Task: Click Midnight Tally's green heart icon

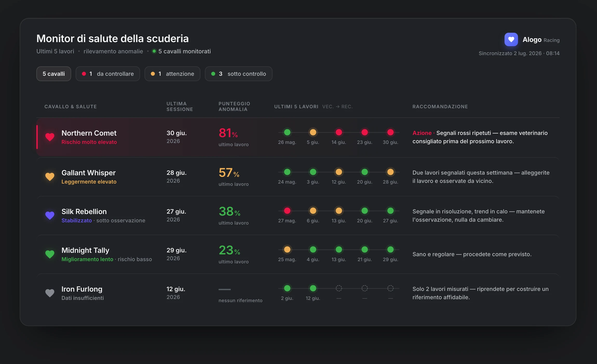Action: [50, 254]
